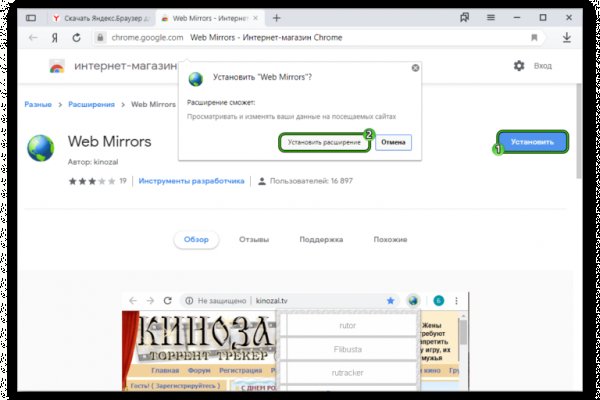The height and width of the screenshot is (400, 600).
Task: Click the Web Mirrors globe icon
Action: coord(44,147)
